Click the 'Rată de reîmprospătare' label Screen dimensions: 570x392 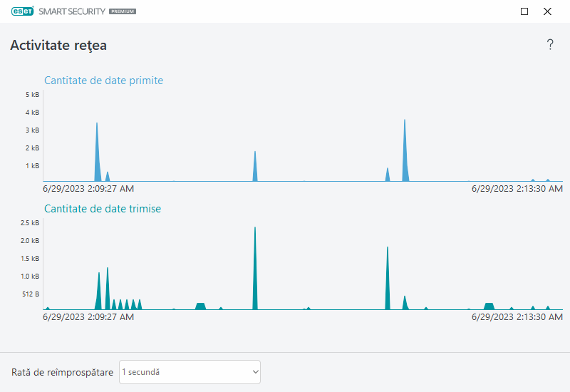click(62, 372)
